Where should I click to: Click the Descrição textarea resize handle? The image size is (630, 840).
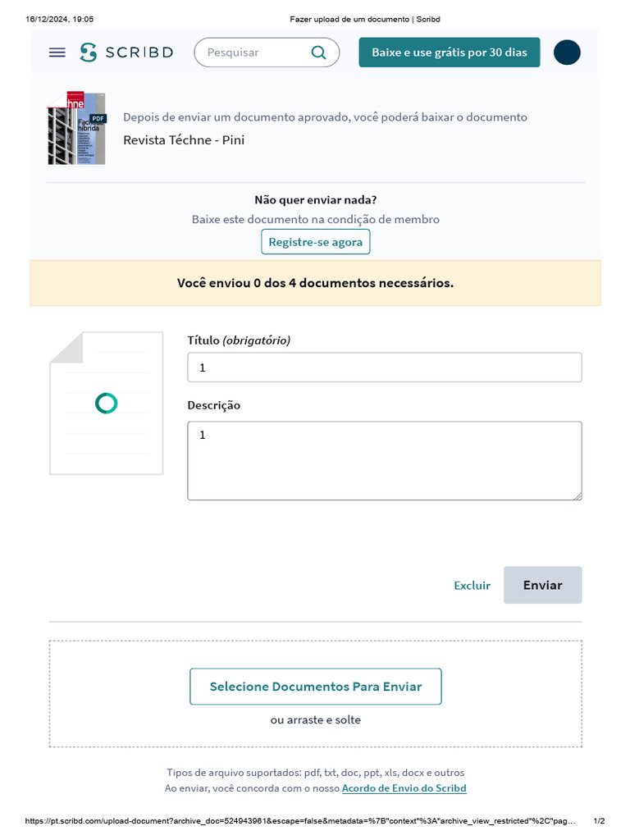coord(577,495)
